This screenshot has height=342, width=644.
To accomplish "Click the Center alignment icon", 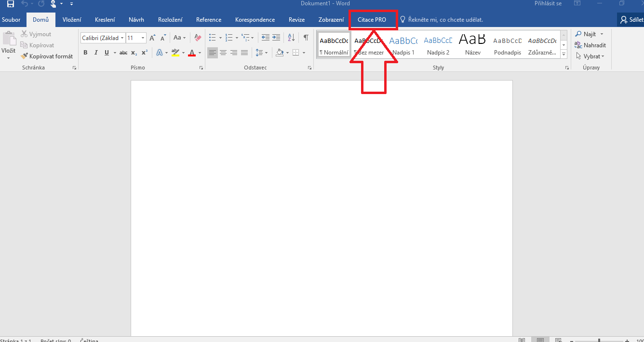I will click(x=223, y=53).
